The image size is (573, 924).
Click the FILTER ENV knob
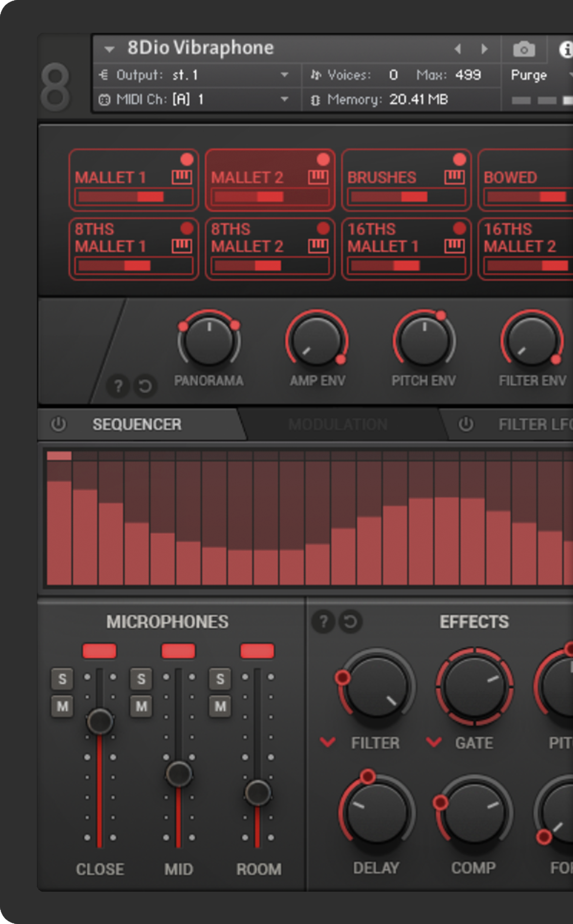pyautogui.click(x=532, y=341)
